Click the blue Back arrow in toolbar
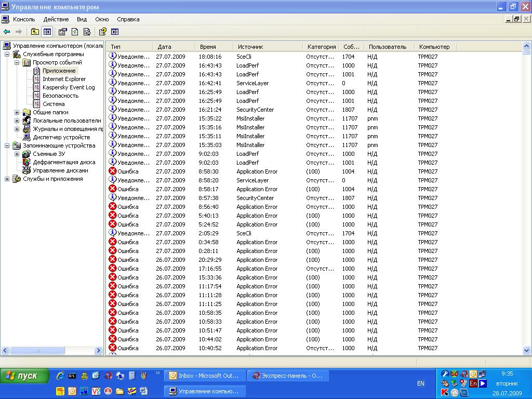Viewport: 532px width, 399px height. point(7,32)
